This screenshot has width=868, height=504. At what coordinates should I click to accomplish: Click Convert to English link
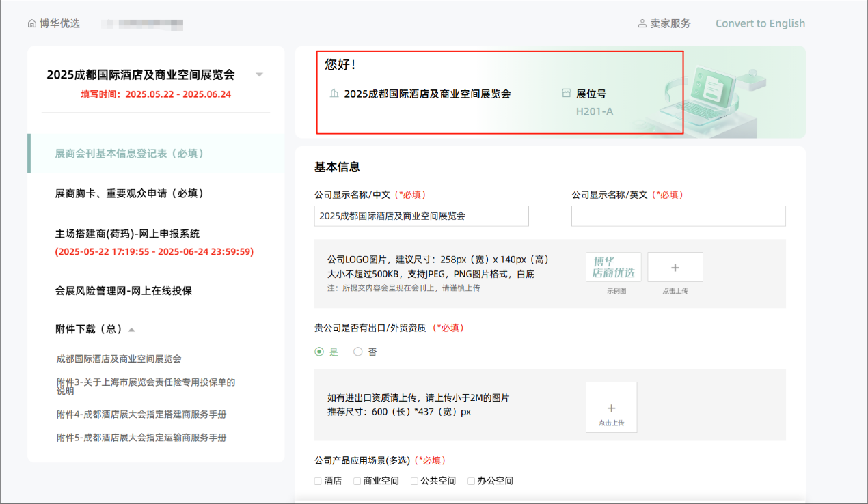(x=760, y=23)
